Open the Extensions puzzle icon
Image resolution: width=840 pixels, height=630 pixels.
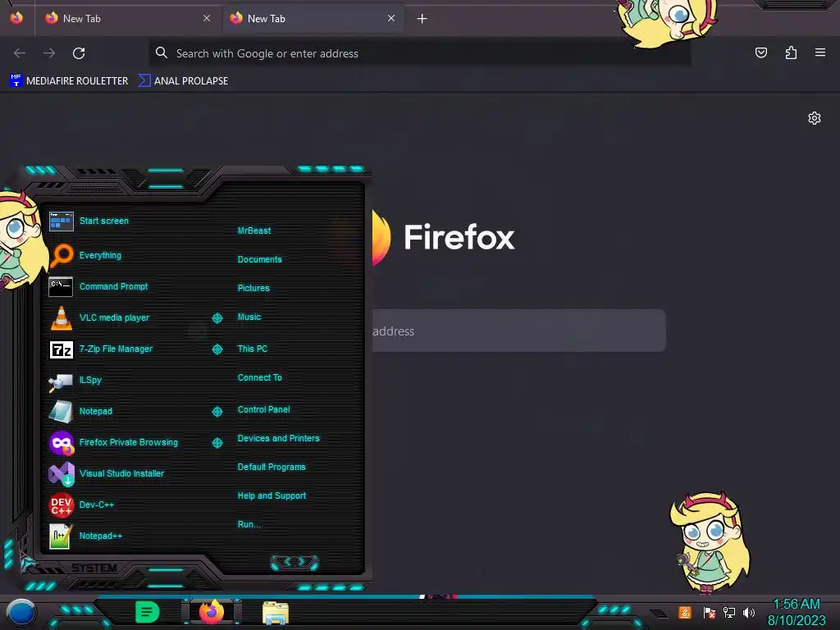point(791,52)
